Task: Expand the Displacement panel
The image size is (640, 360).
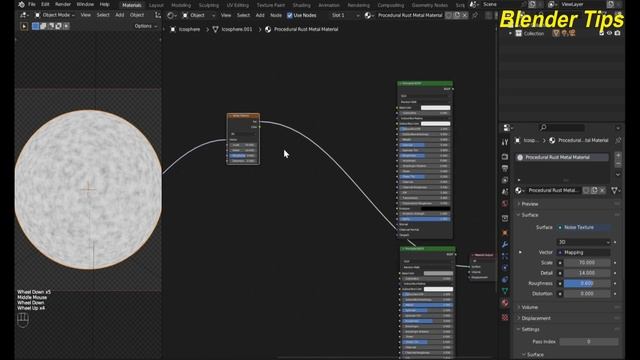Action: coord(536,318)
